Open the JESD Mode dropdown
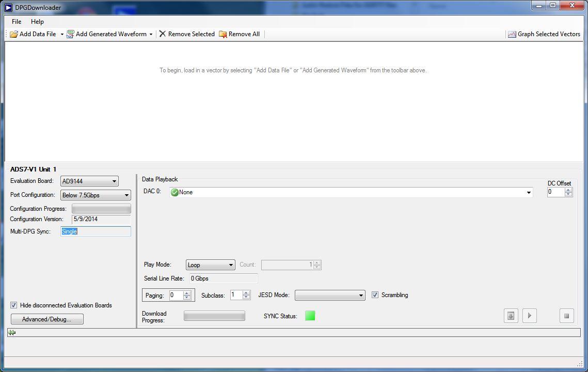 (330, 296)
